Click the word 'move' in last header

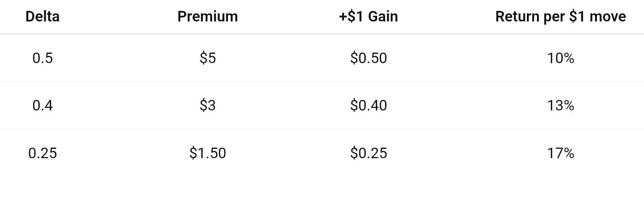[x=608, y=17]
